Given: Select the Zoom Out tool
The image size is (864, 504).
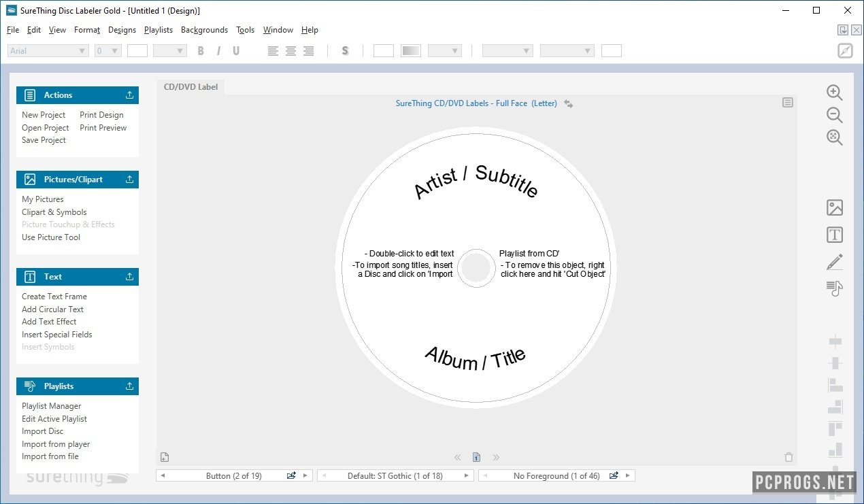Looking at the screenshot, I should coord(835,115).
